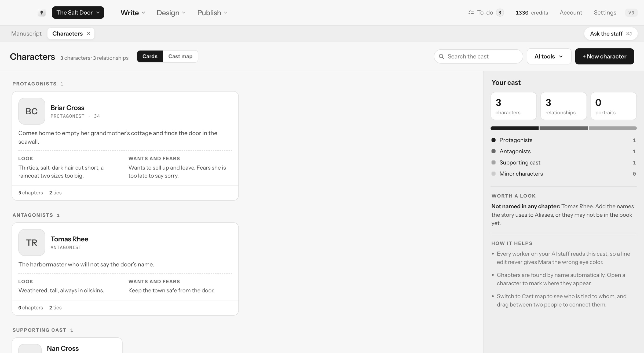Screen dimensions: 644x353
Task: Click the credits balance 1330 credits
Action: (x=532, y=13)
